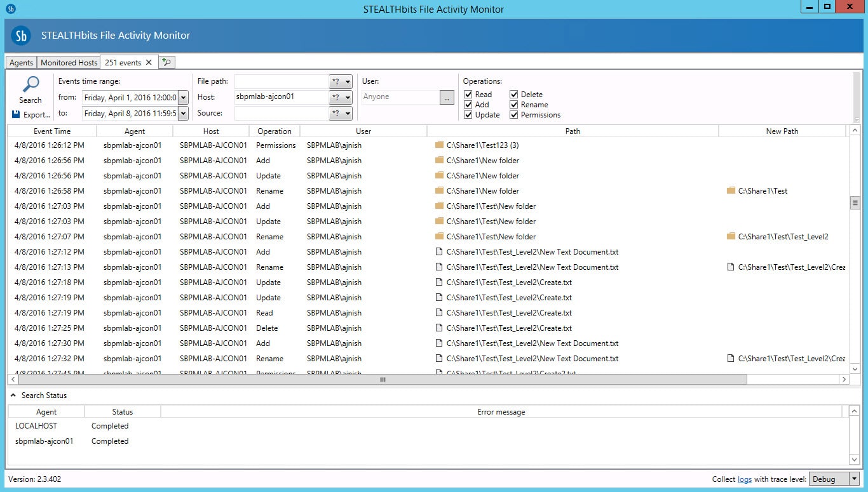Click the 'Read' operation cell
The image size is (868, 492).
(x=264, y=313)
